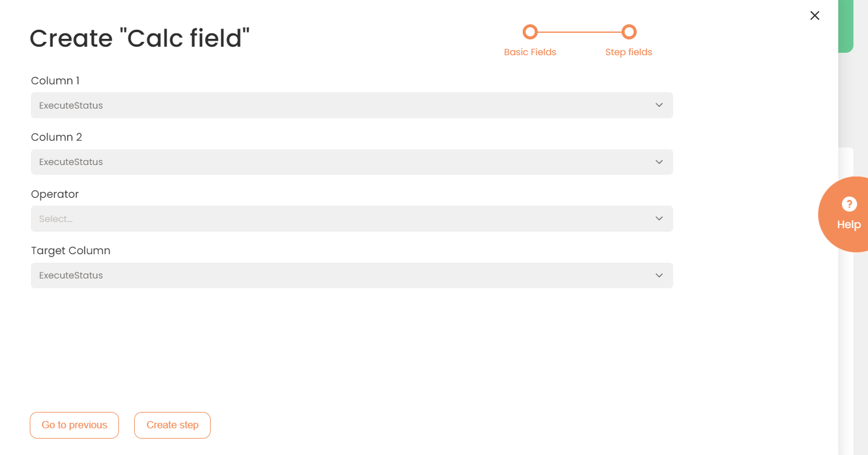Expand the Column 2 dropdown chevron
This screenshot has height=455, width=868.
pos(659,162)
